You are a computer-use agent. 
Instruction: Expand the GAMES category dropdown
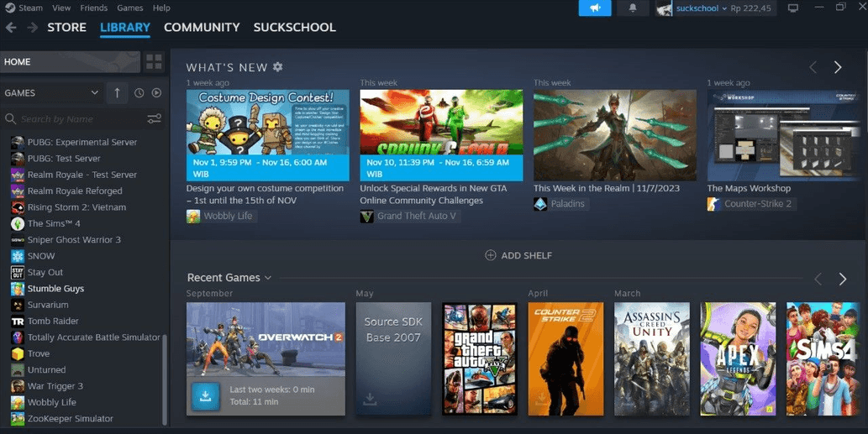[95, 93]
